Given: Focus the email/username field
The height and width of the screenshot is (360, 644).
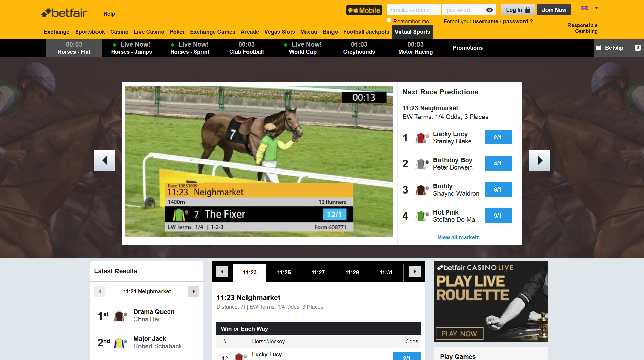Looking at the screenshot, I should 413,10.
